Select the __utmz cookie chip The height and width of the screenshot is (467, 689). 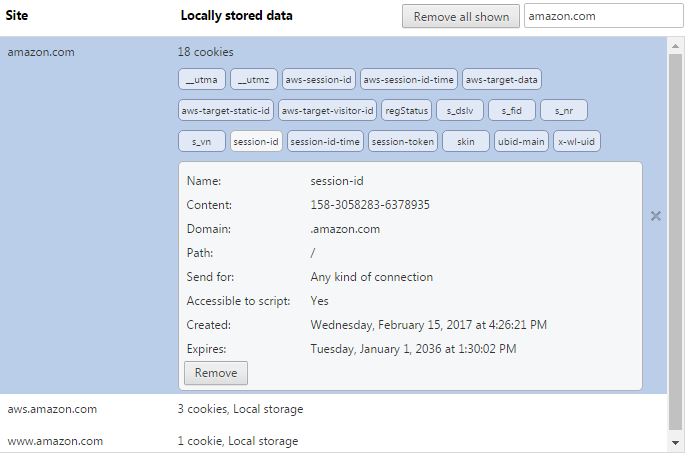pos(254,80)
